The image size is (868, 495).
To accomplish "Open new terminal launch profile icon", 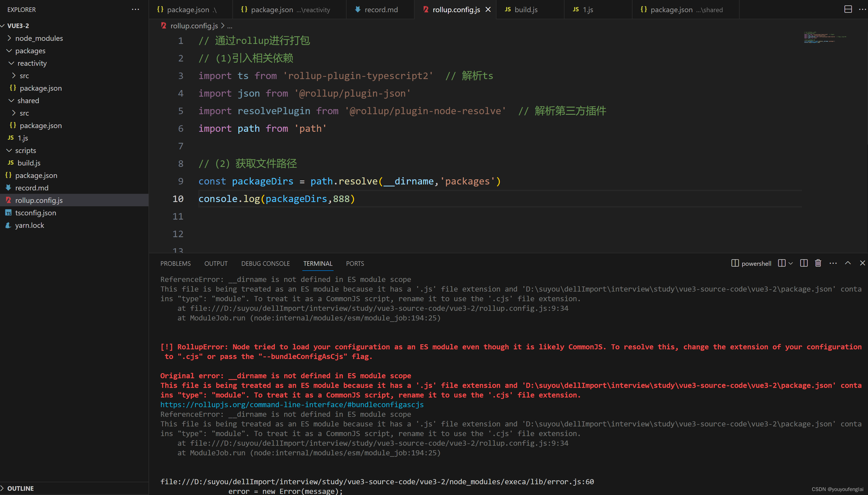I will coord(782,263).
